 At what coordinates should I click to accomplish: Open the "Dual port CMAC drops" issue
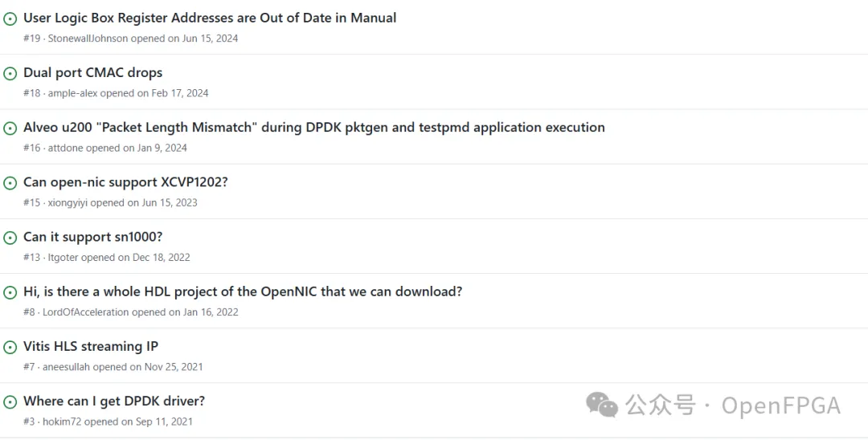click(x=92, y=72)
